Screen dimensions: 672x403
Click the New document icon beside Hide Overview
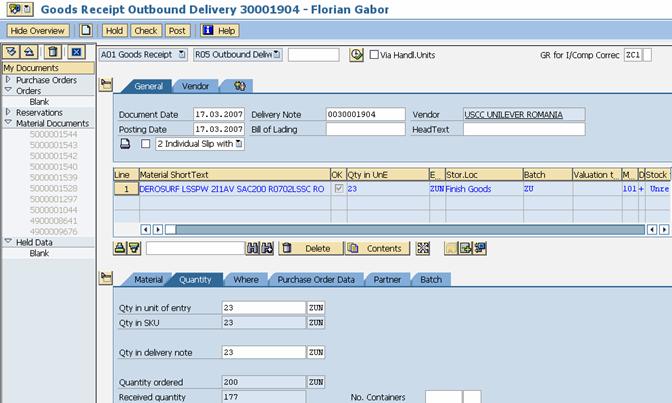point(86,31)
